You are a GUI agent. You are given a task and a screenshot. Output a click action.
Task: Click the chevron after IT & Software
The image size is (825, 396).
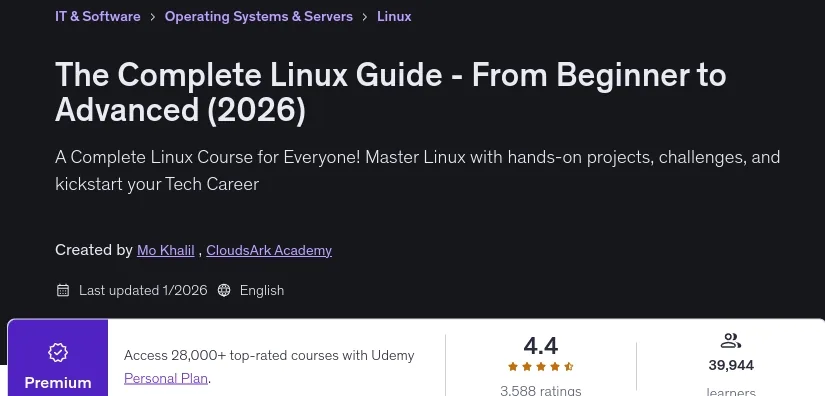pos(153,17)
